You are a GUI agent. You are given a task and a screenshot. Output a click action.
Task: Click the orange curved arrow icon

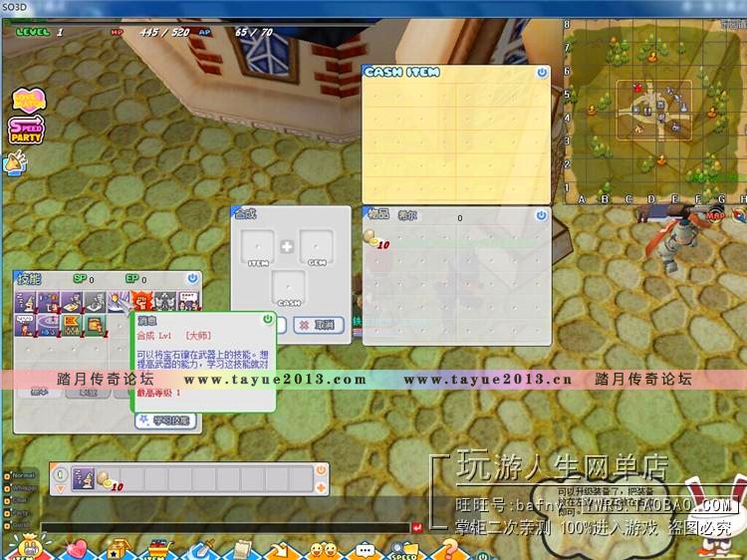(x=282, y=550)
